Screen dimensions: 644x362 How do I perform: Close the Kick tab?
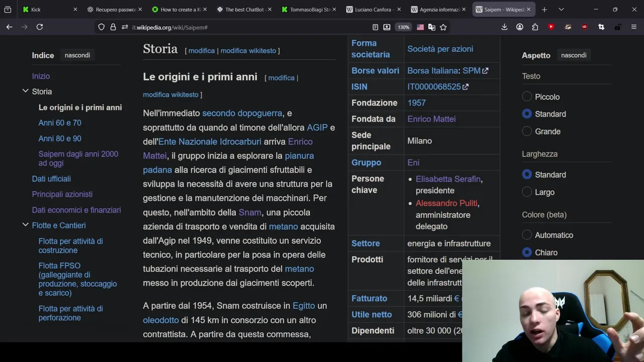75,10
